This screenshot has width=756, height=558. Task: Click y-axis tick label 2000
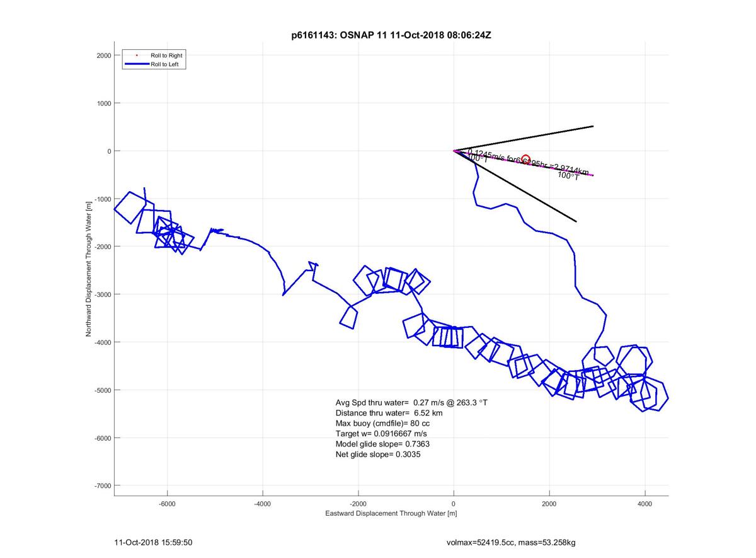[104, 55]
